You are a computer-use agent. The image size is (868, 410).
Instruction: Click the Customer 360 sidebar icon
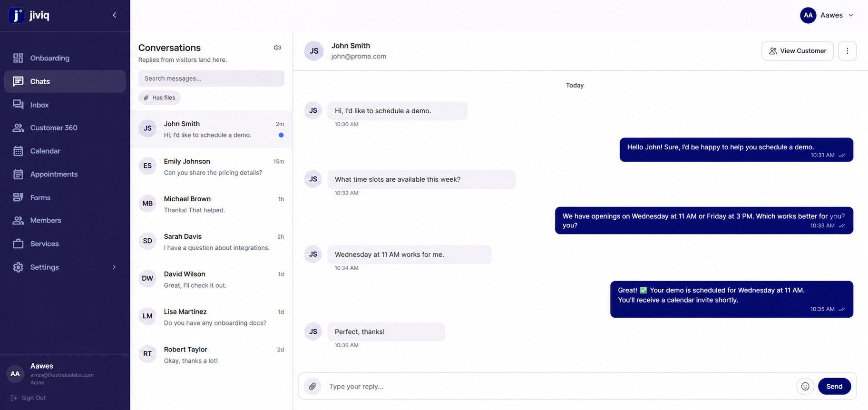pos(18,127)
